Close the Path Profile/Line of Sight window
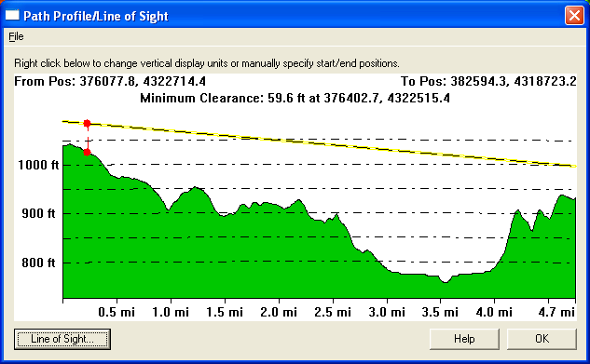The height and width of the screenshot is (364, 590). [x=574, y=16]
